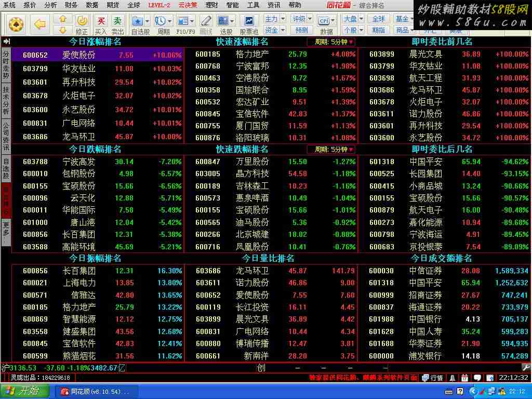Open the F10/F9 info icon
Screen dimensions: 532x399
[183, 21]
